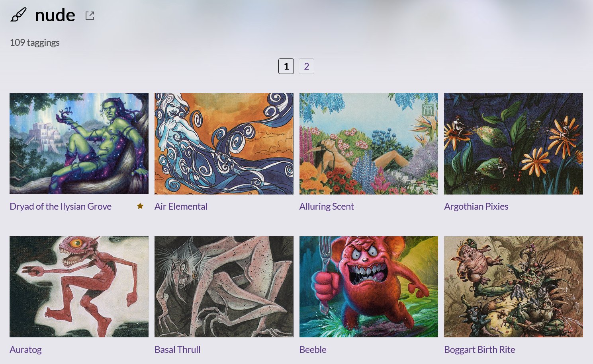Click the Auratog artwork thumbnail

tap(79, 287)
